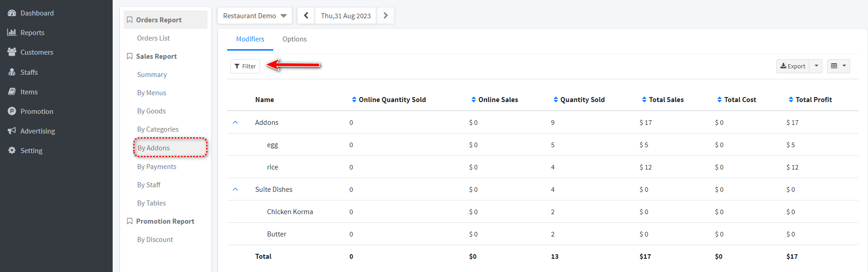Switch to the Options tab

click(x=294, y=39)
